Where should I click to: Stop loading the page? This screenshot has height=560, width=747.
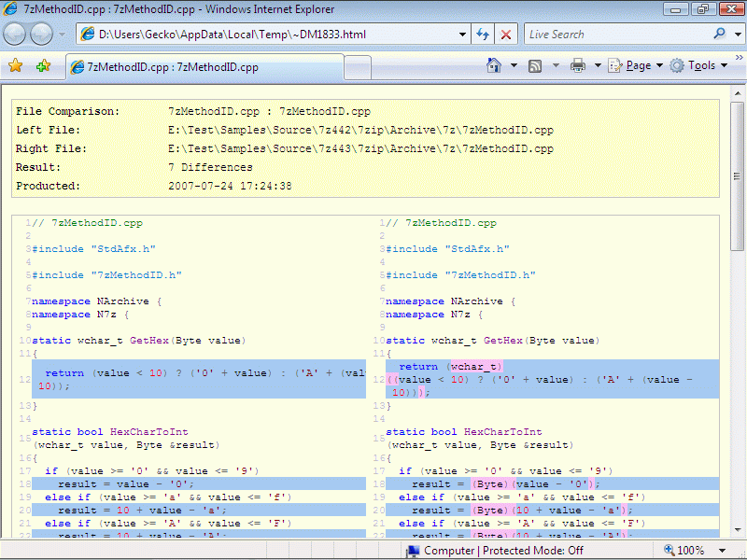[506, 35]
